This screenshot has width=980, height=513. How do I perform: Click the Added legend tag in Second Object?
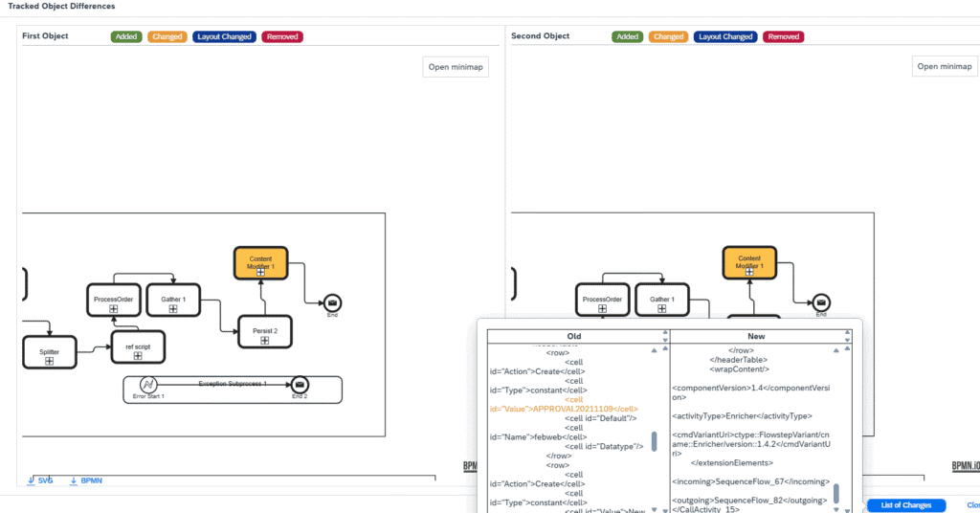pos(628,37)
